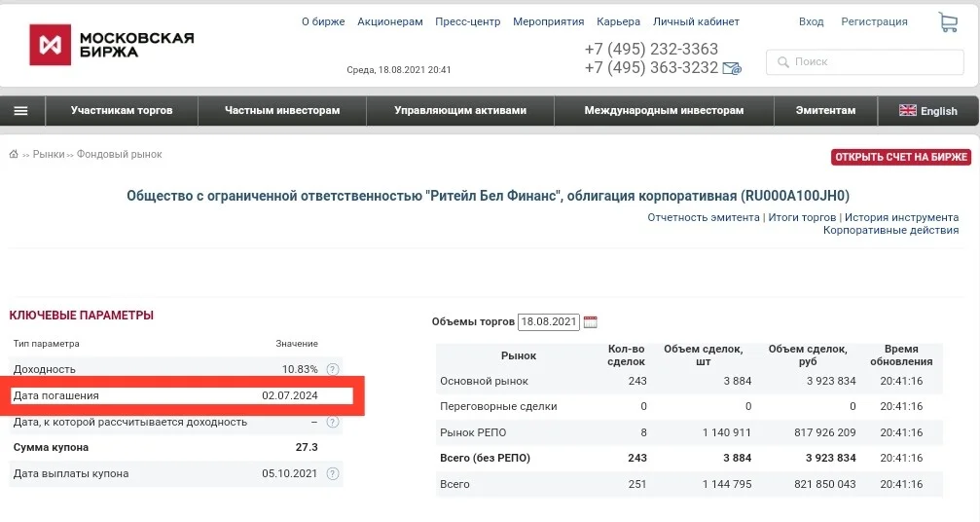
Task: Open Эмитентам menu
Action: [825, 111]
